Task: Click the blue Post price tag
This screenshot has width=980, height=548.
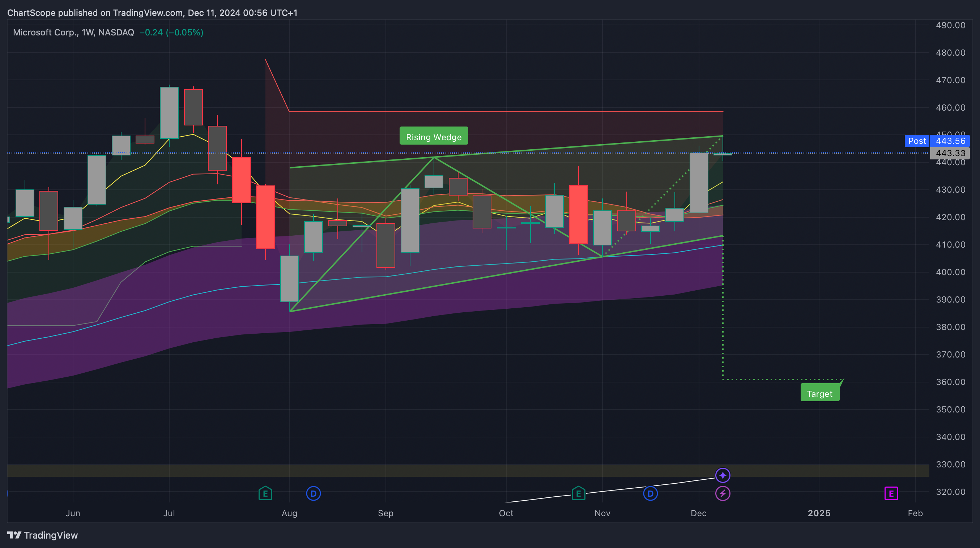Action: click(x=916, y=141)
